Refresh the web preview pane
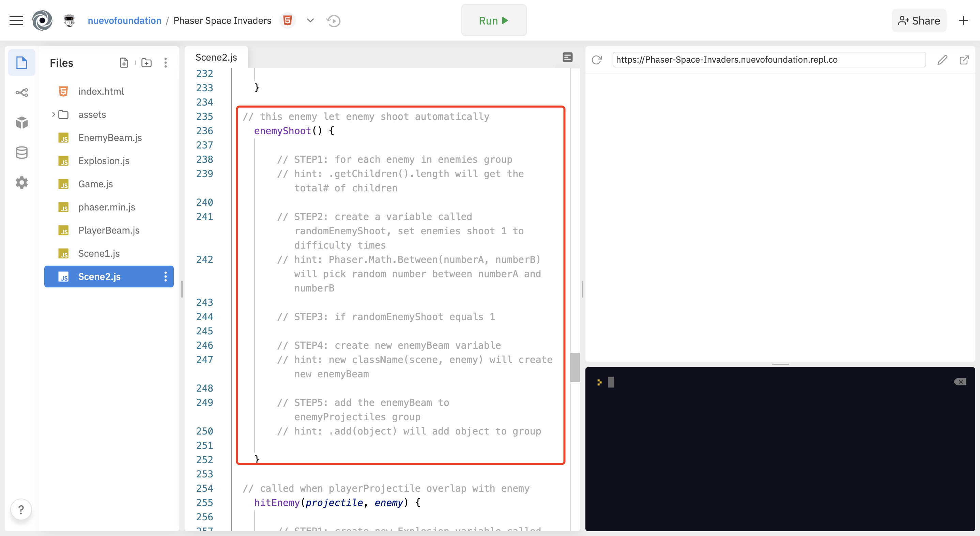The height and width of the screenshot is (536, 980). pos(597,60)
